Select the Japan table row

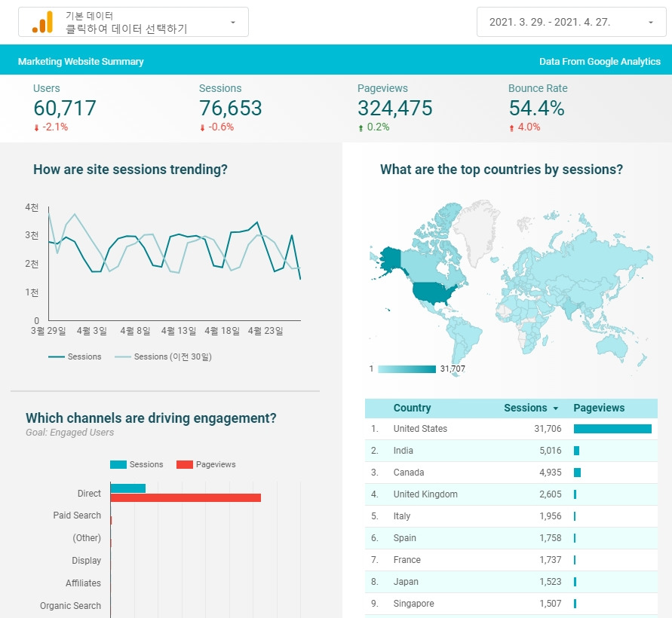click(511, 582)
